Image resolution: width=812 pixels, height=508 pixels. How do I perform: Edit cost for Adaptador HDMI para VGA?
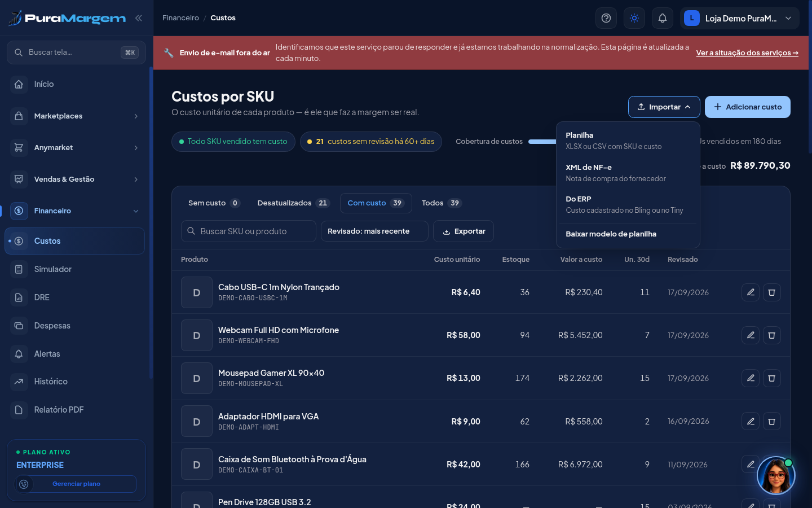(x=751, y=421)
